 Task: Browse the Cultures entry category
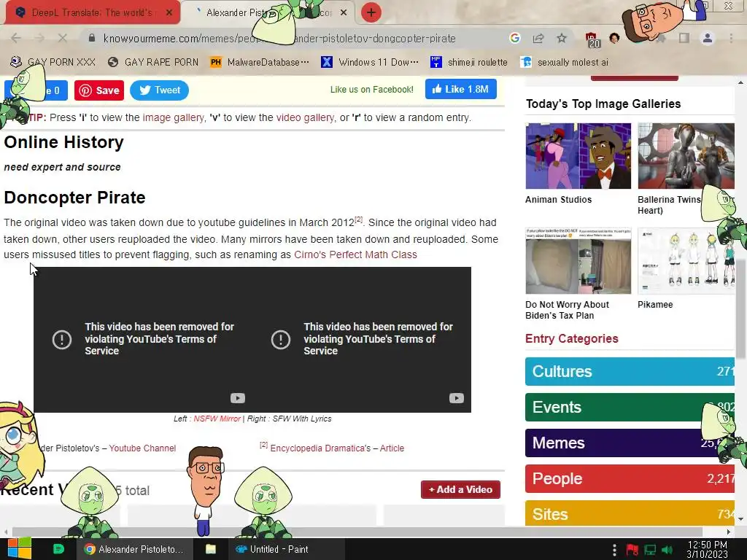630,371
